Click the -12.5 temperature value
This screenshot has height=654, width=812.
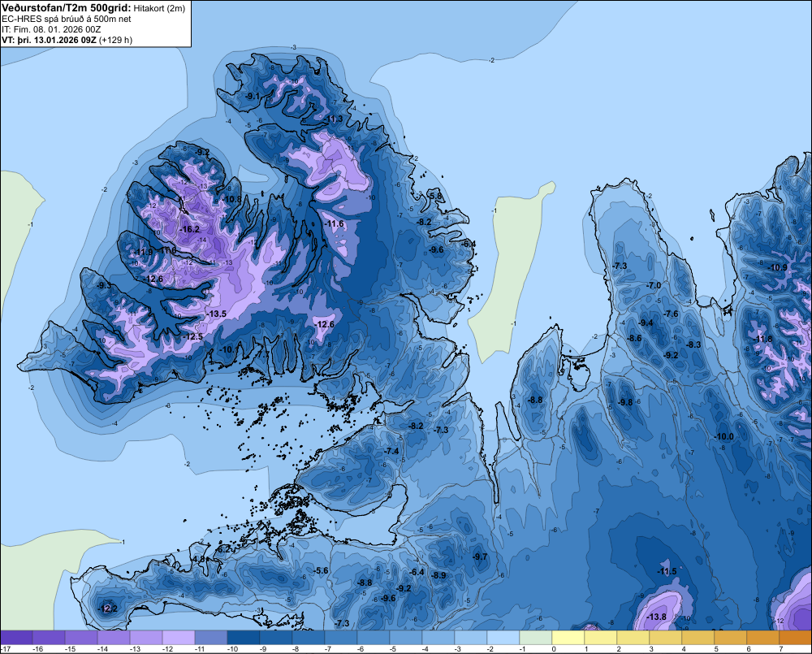click(192, 336)
